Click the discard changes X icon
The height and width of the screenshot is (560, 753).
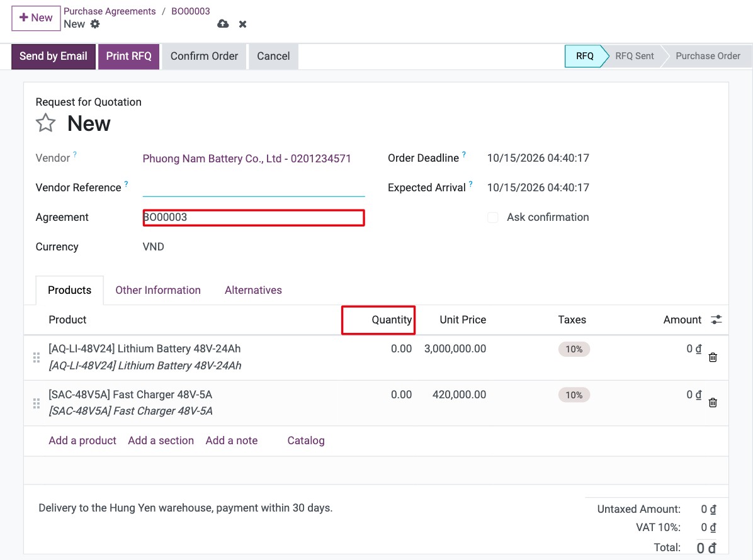[x=242, y=25]
